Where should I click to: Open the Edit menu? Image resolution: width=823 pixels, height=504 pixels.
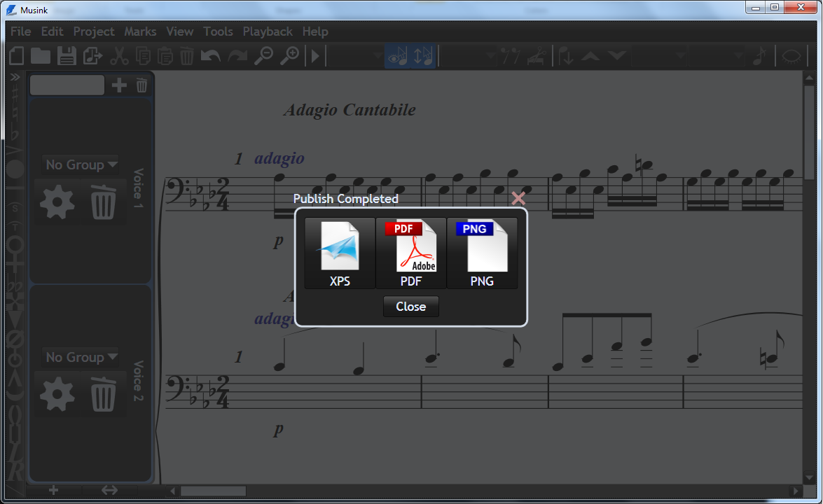pyautogui.click(x=52, y=31)
